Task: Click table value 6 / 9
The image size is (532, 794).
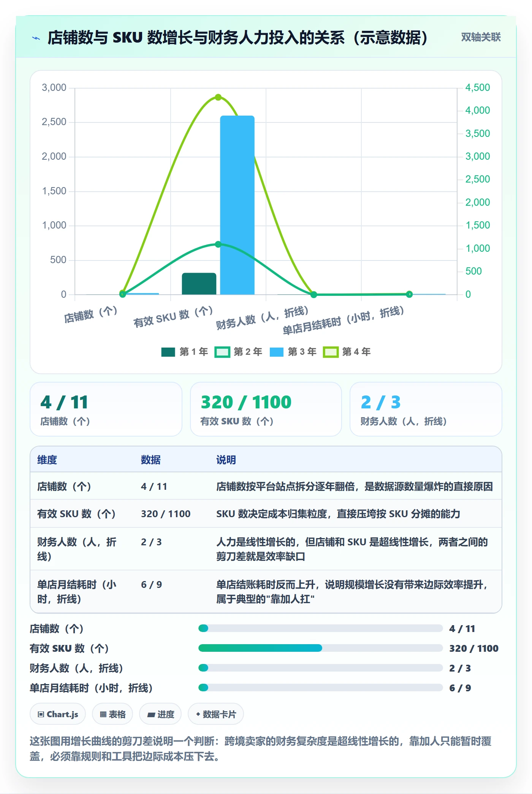Action: (x=151, y=584)
